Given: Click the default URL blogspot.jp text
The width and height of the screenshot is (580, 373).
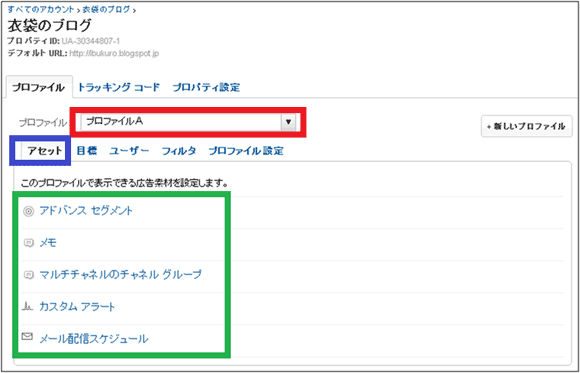Looking at the screenshot, I should pyautogui.click(x=114, y=54).
